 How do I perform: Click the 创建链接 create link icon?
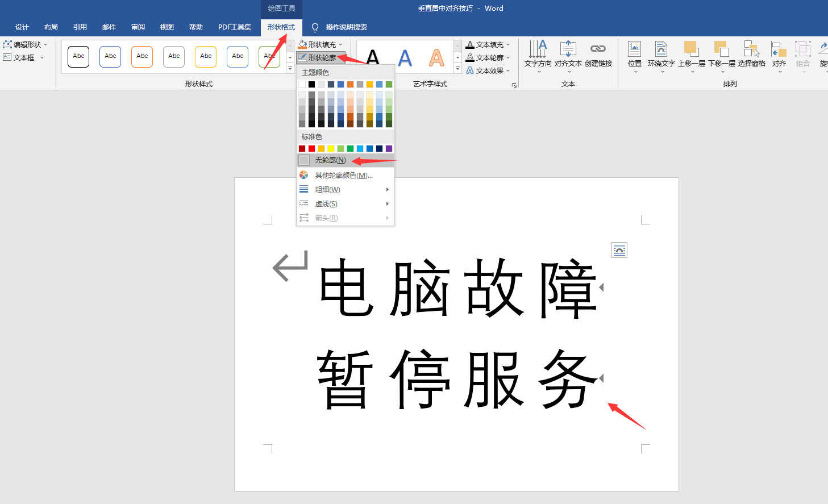click(x=598, y=49)
